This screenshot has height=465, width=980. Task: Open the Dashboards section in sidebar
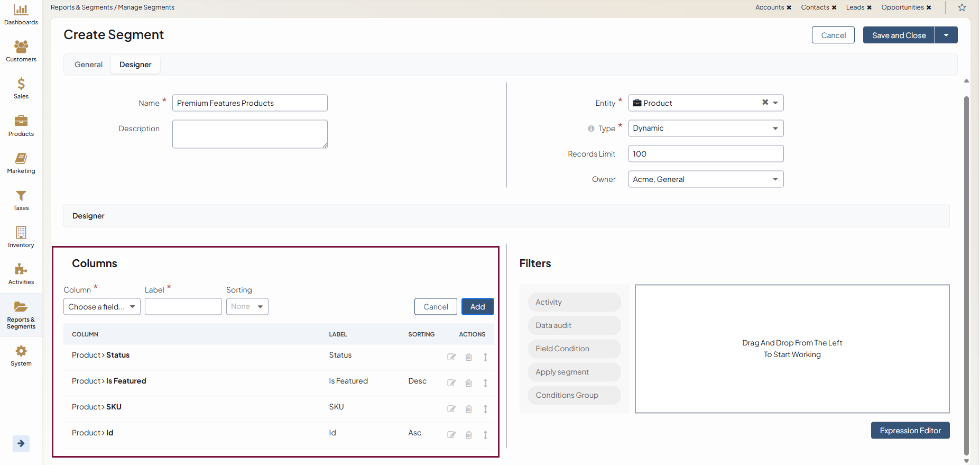click(x=21, y=15)
